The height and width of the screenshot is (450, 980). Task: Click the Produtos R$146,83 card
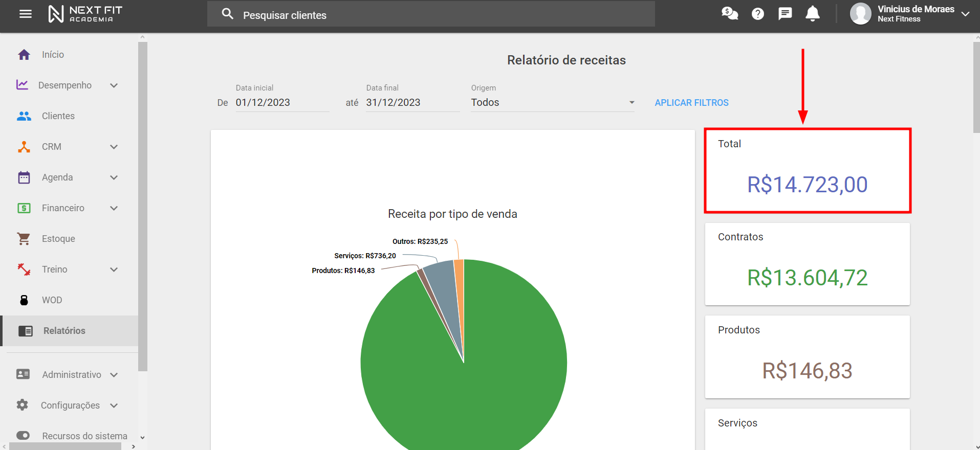pos(808,357)
